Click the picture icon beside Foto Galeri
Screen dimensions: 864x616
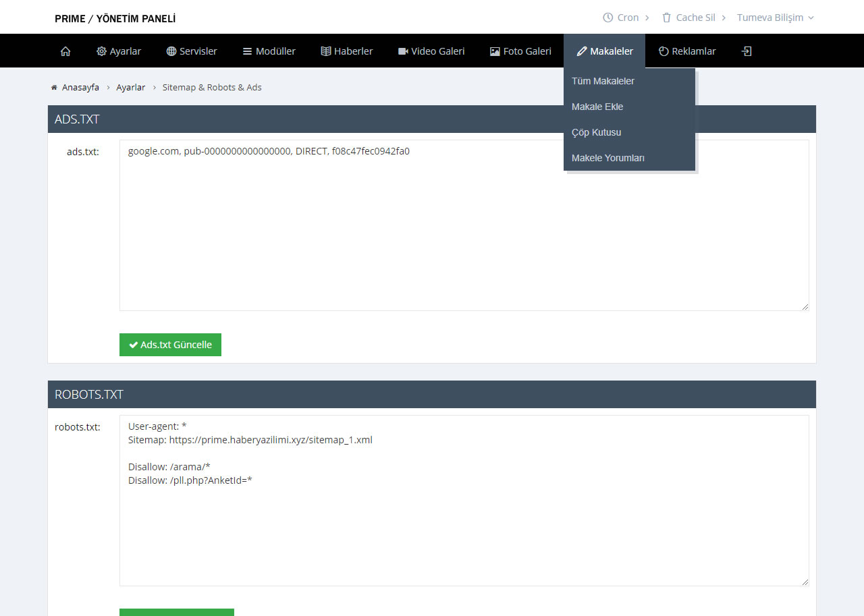point(495,51)
